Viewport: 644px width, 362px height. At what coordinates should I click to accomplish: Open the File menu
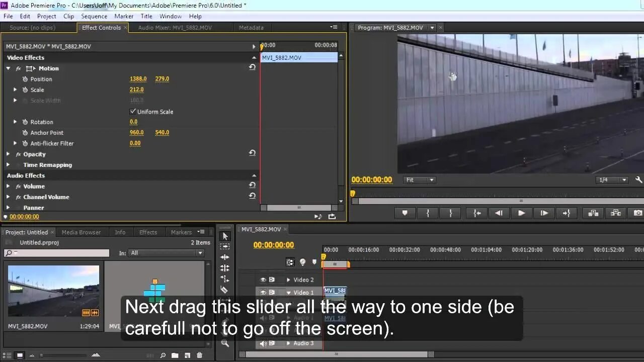(x=8, y=16)
